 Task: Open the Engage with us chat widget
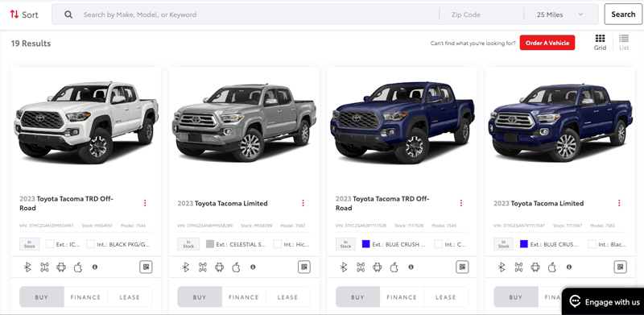[603, 302]
